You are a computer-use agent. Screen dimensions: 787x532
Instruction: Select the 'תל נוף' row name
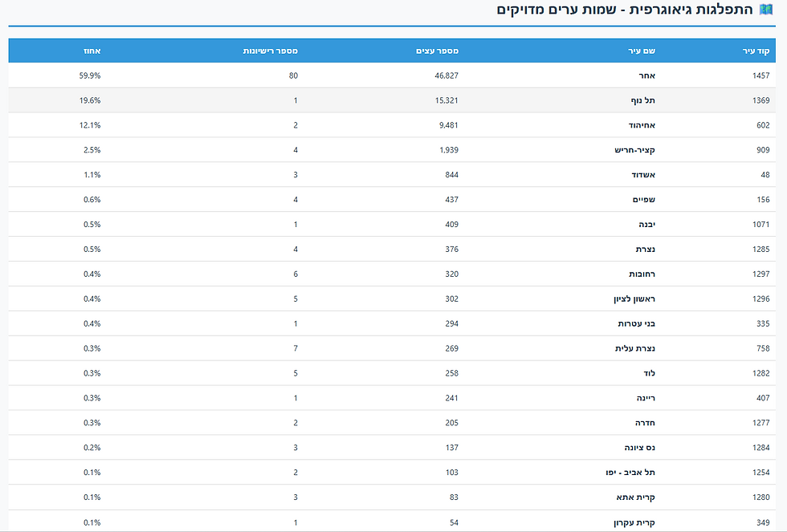644,100
